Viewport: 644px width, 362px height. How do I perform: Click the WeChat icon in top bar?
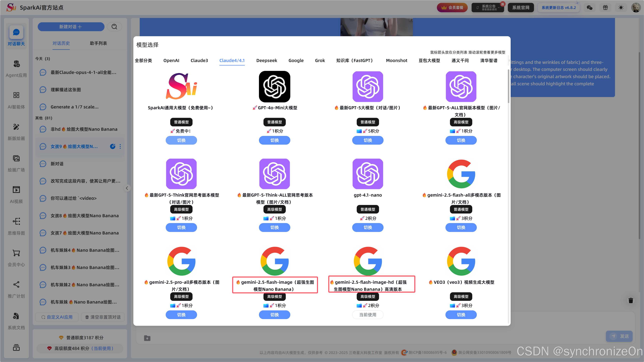[589, 8]
